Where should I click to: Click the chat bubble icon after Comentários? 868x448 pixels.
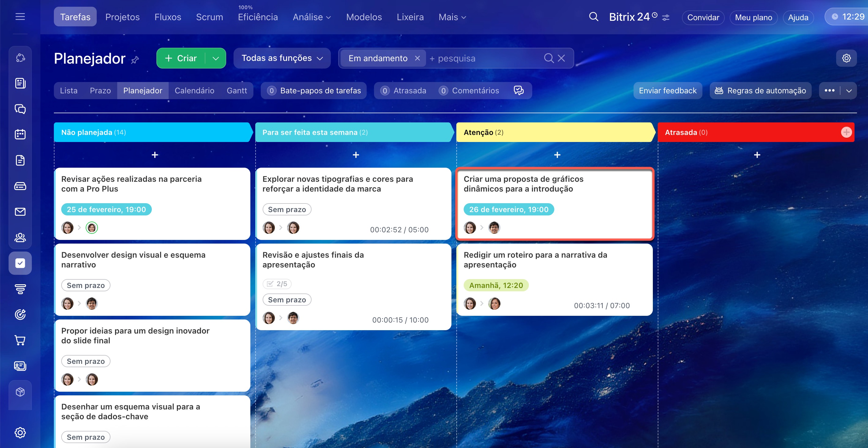click(x=518, y=90)
